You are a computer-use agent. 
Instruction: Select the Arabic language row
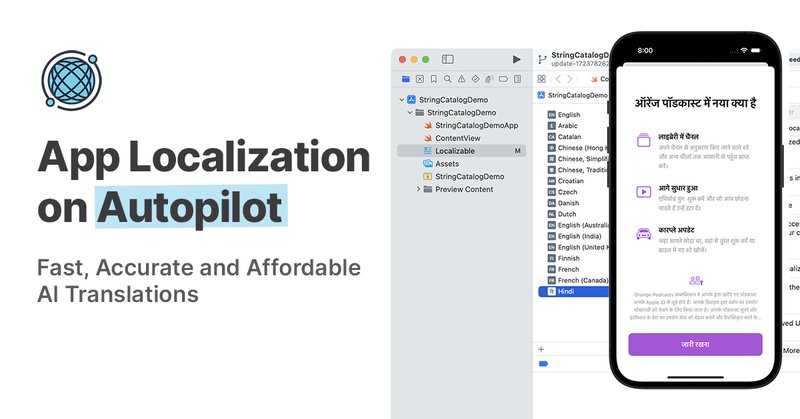point(573,126)
